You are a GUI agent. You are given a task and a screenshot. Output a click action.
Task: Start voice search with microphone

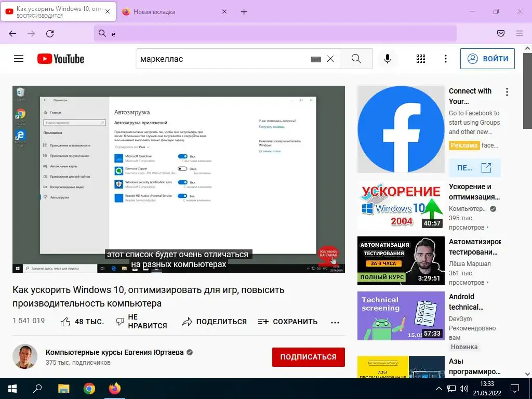pos(388,59)
